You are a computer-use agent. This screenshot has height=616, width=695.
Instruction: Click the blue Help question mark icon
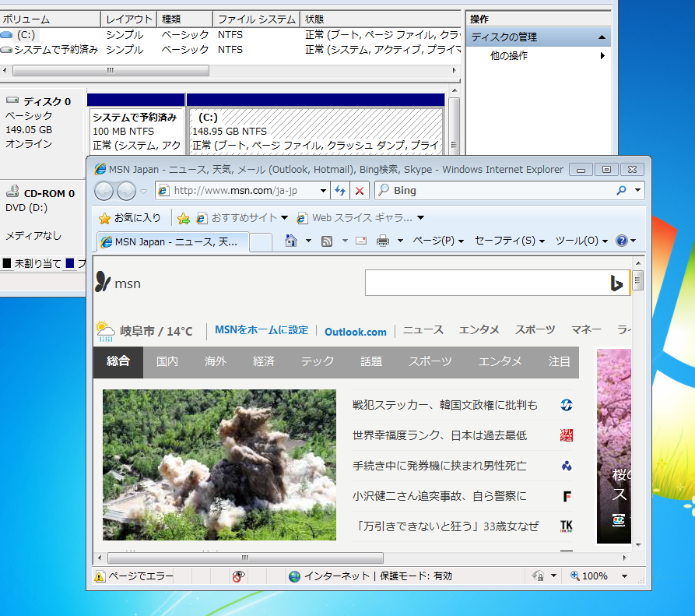tap(622, 241)
